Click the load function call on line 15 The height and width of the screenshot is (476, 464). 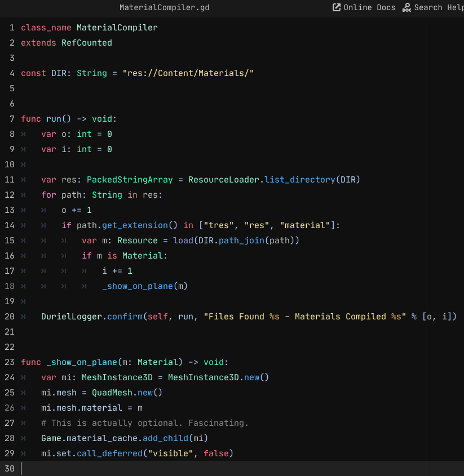click(x=183, y=241)
